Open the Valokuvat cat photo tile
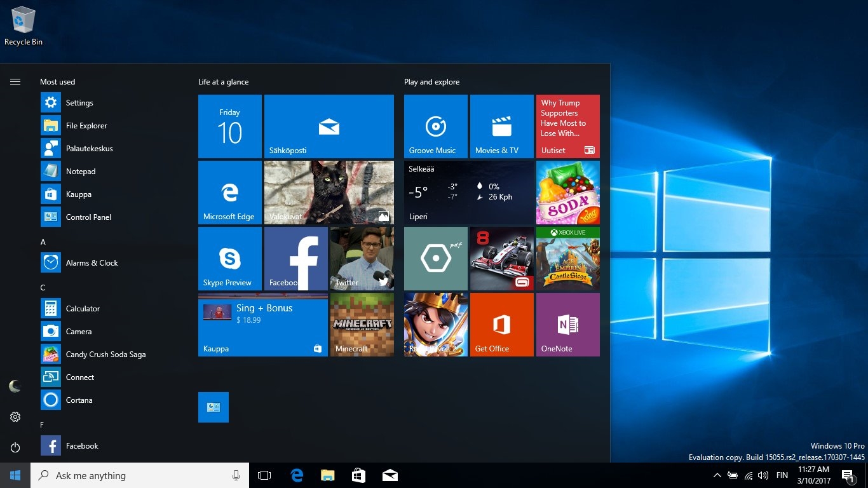Screen dimensions: 868x488 click(329, 193)
